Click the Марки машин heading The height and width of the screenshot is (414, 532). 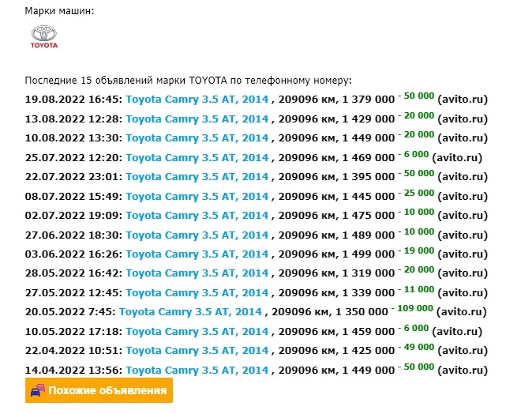pos(59,11)
